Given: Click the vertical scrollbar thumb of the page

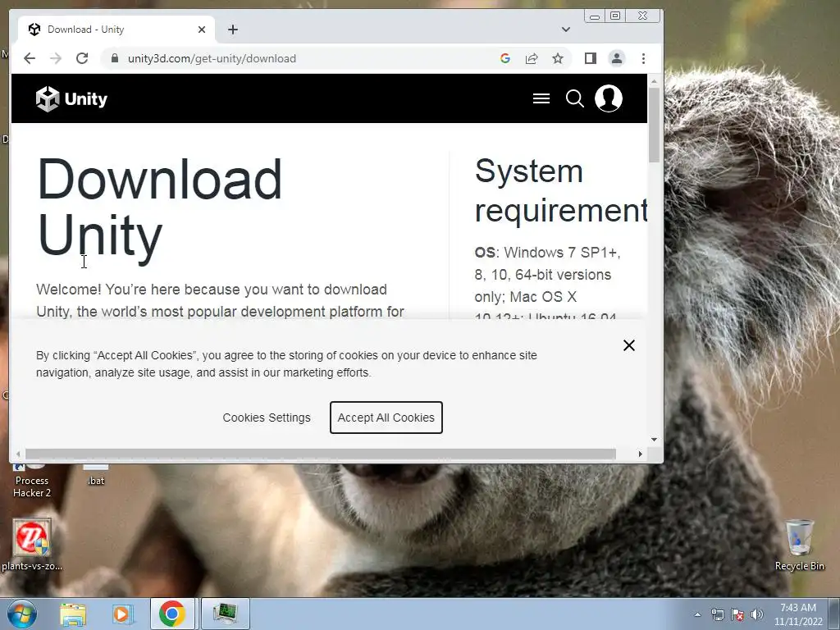Looking at the screenshot, I should [654, 125].
